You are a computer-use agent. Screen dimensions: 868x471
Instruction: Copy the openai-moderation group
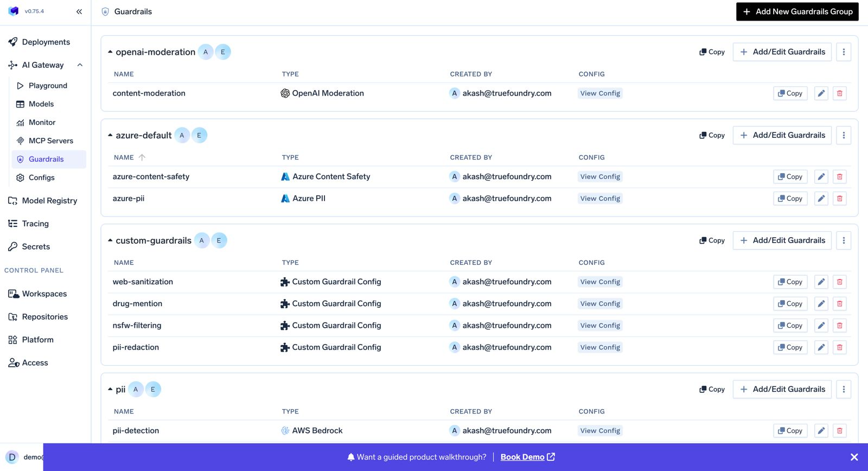[712, 52]
